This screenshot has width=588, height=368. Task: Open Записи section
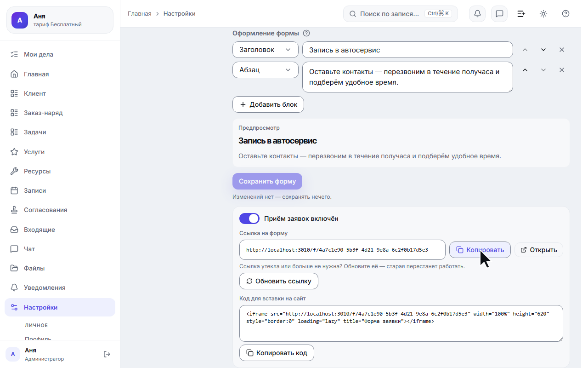[x=60, y=190]
